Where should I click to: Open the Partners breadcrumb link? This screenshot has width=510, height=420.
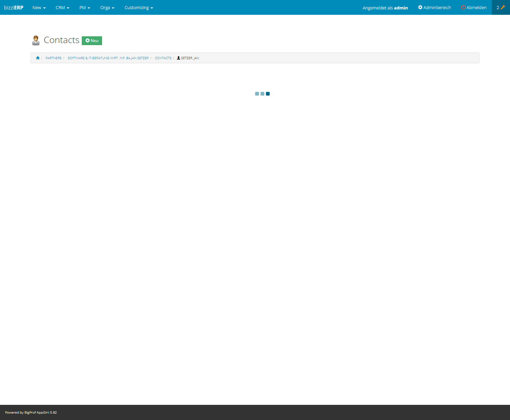coord(54,58)
